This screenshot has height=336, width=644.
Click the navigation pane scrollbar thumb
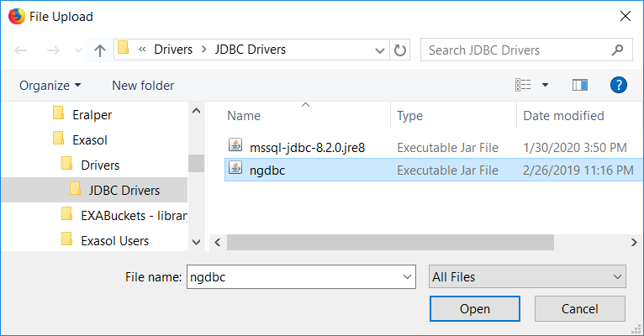click(197, 163)
